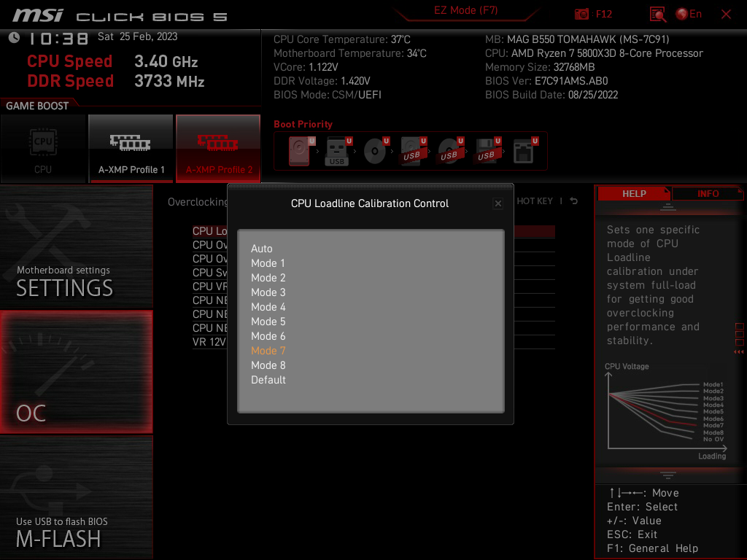The width and height of the screenshot is (747, 560).
Task: Choose Mode 2 loadline calibration
Action: 268,278
